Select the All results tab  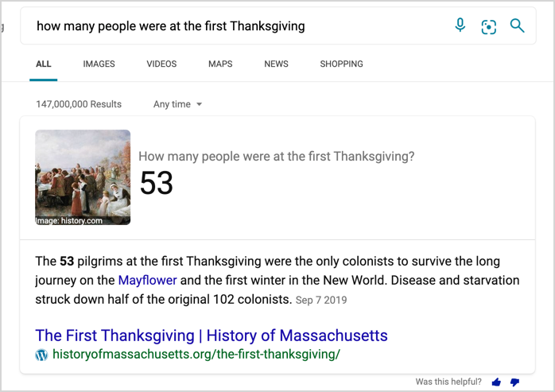(x=44, y=64)
